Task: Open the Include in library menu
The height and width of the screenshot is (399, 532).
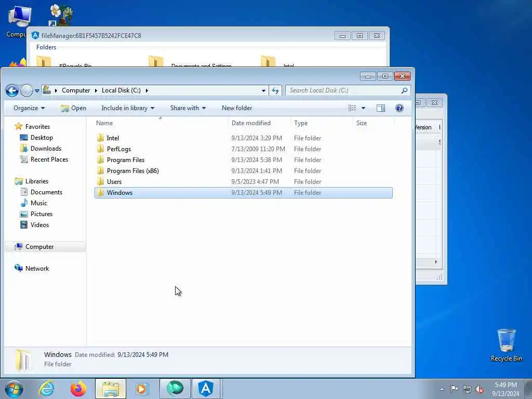Action: pyautogui.click(x=128, y=108)
